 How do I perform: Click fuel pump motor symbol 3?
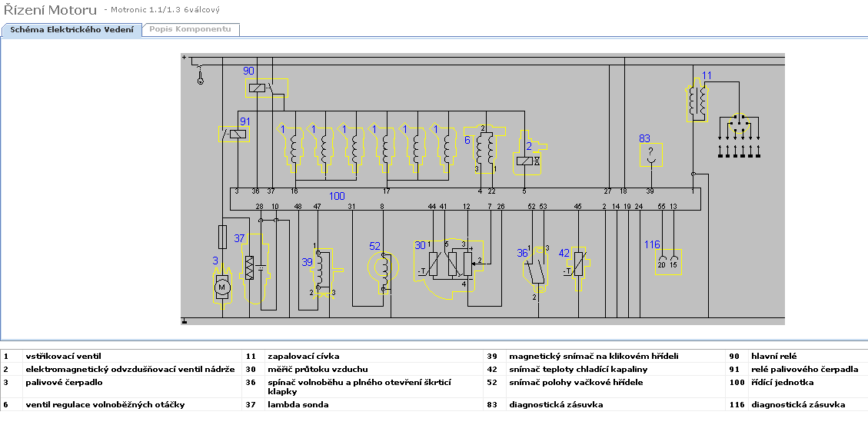coord(222,287)
